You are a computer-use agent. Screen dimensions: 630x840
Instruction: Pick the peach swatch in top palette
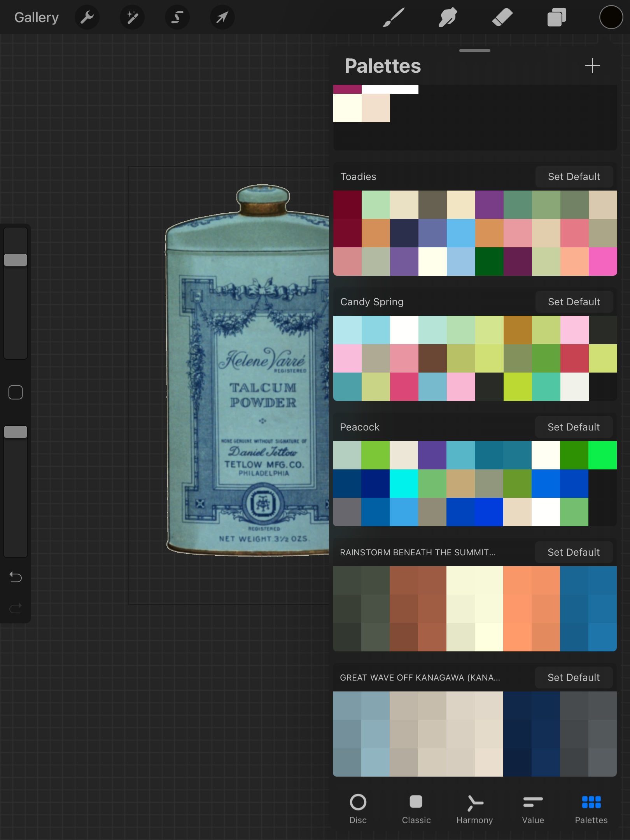pyautogui.click(x=376, y=108)
